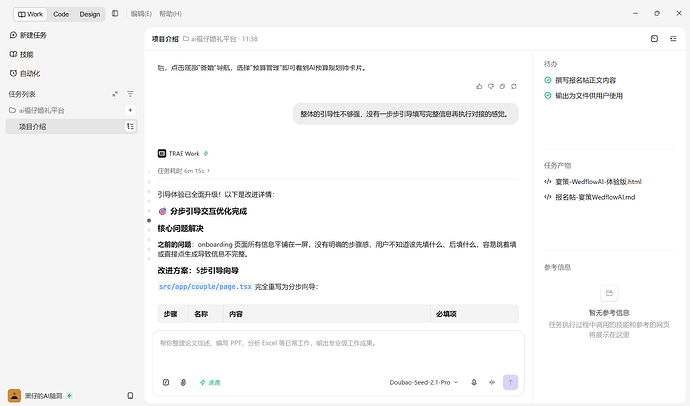Image resolution: width=690 pixels, height=406 pixels.
Task: Like the previous response with thumbs up
Action: click(479, 86)
